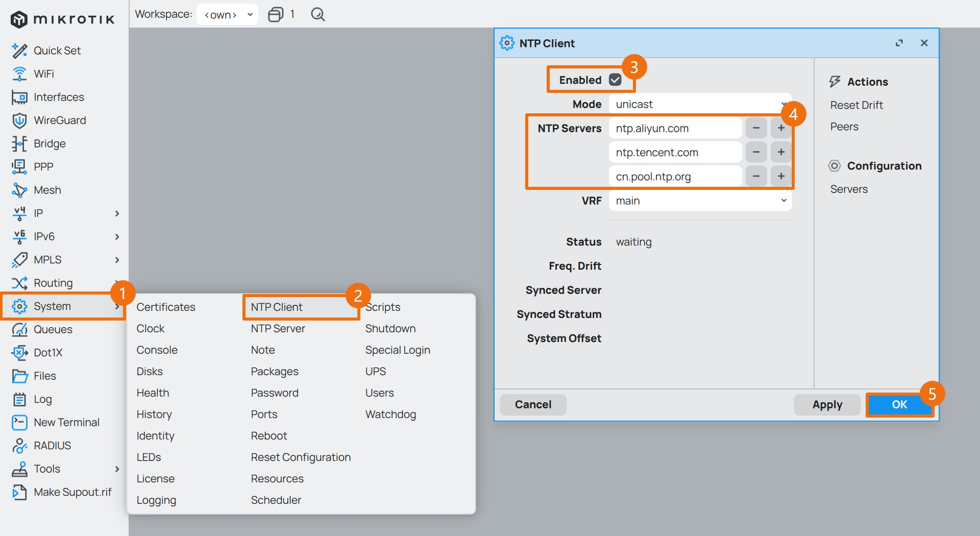Viewport: 980px width, 536px height.
Task: Expand the IPv6 submenu arrow
Action: [x=117, y=236]
